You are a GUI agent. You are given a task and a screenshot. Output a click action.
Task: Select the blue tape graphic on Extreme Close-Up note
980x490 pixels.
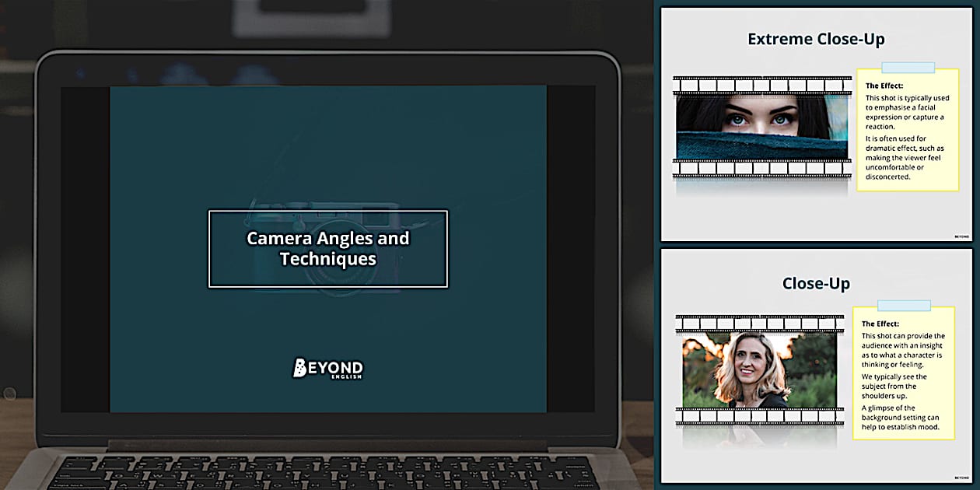[907, 68]
